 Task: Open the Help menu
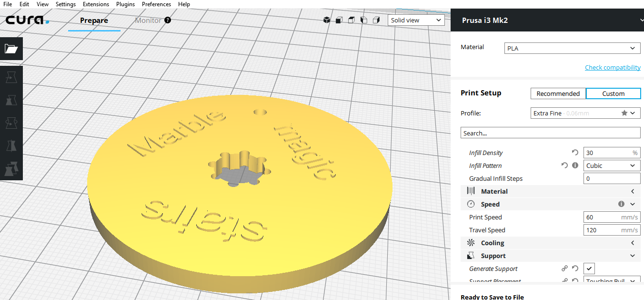(184, 4)
